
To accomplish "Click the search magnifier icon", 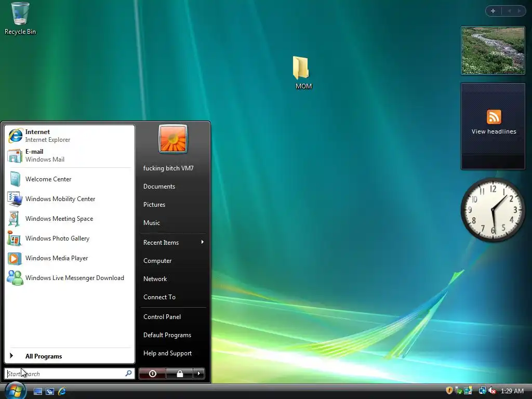I will (x=129, y=374).
